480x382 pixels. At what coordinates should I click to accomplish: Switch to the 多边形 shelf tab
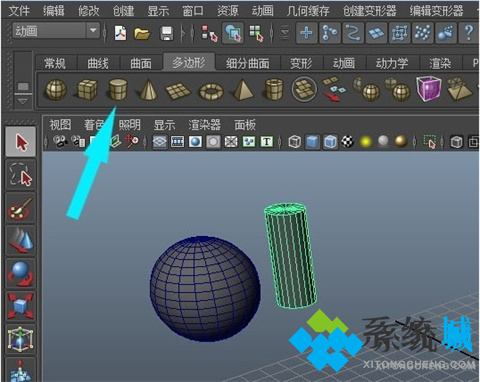[189, 62]
